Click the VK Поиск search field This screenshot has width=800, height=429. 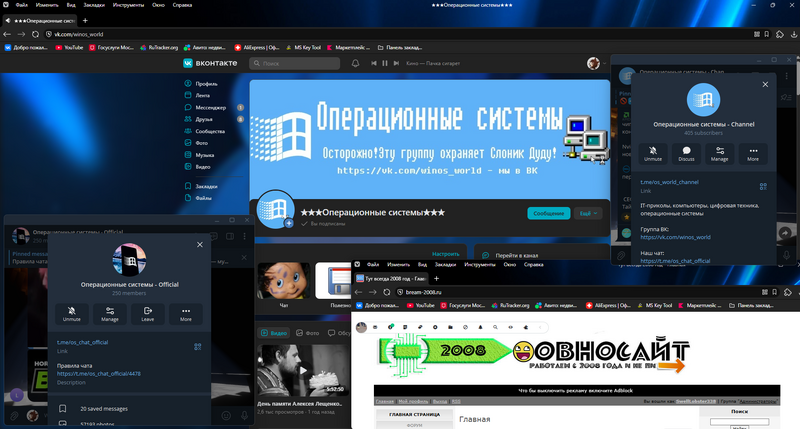click(294, 63)
